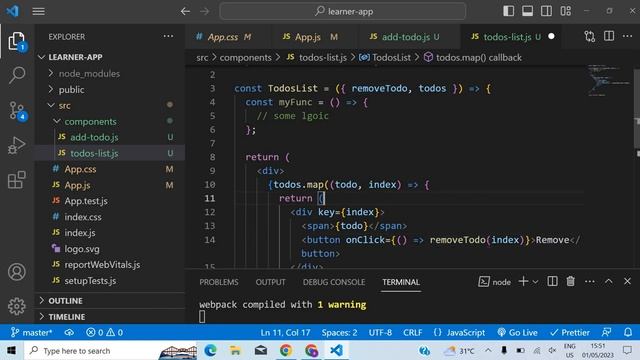
Task: Click the master branch in status bar
Action: (x=31, y=332)
